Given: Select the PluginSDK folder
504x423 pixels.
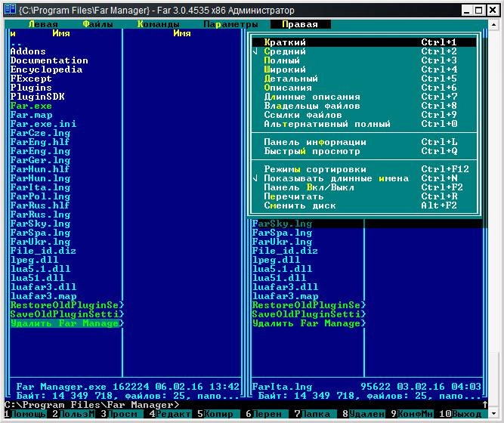Looking at the screenshot, I should (37, 97).
